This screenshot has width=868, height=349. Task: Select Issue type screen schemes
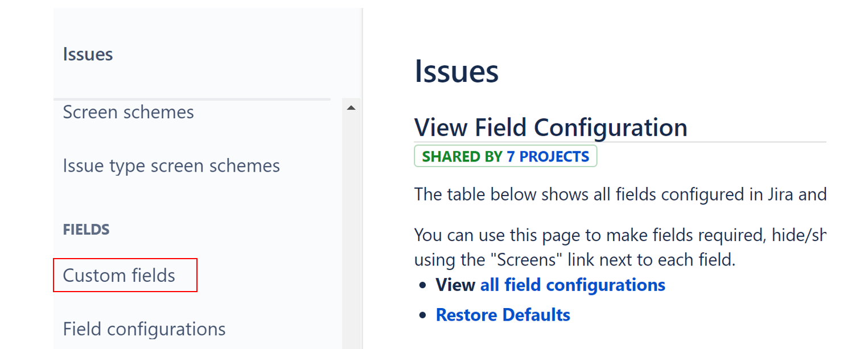click(171, 165)
